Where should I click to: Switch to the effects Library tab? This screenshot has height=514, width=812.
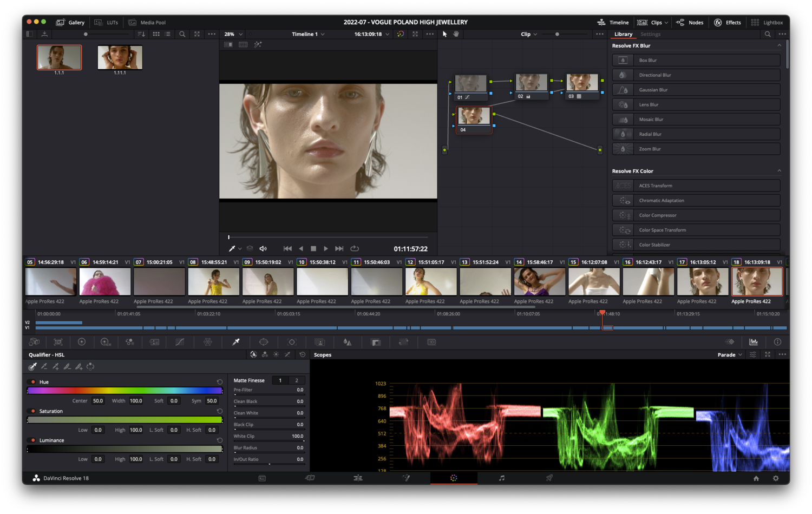pos(623,34)
